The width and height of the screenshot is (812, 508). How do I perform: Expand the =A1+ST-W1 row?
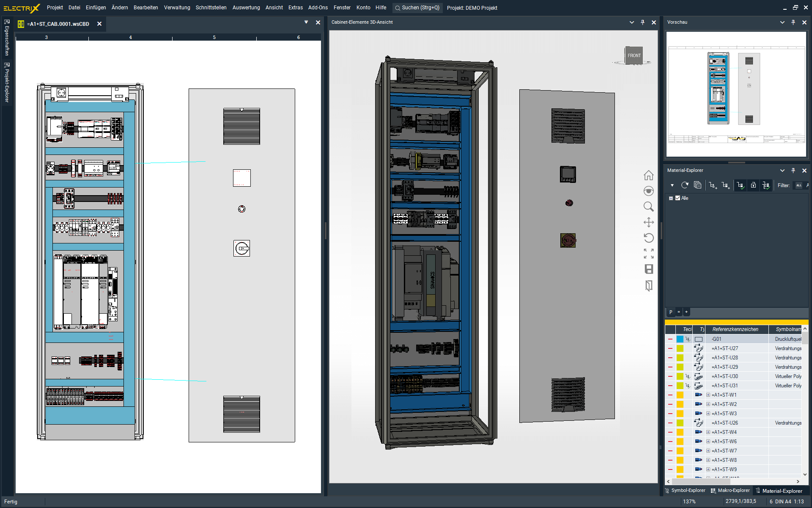pos(708,395)
